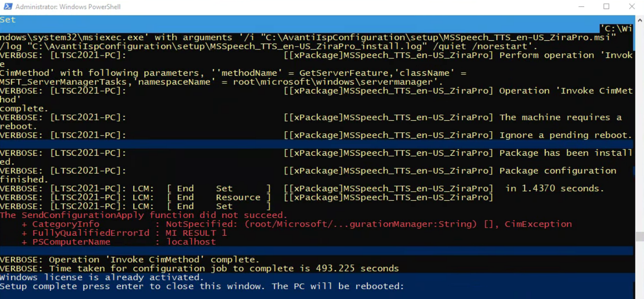
Task: Click the 'Operation Invoke CimMethod complete' verbose line
Action: coord(129,259)
